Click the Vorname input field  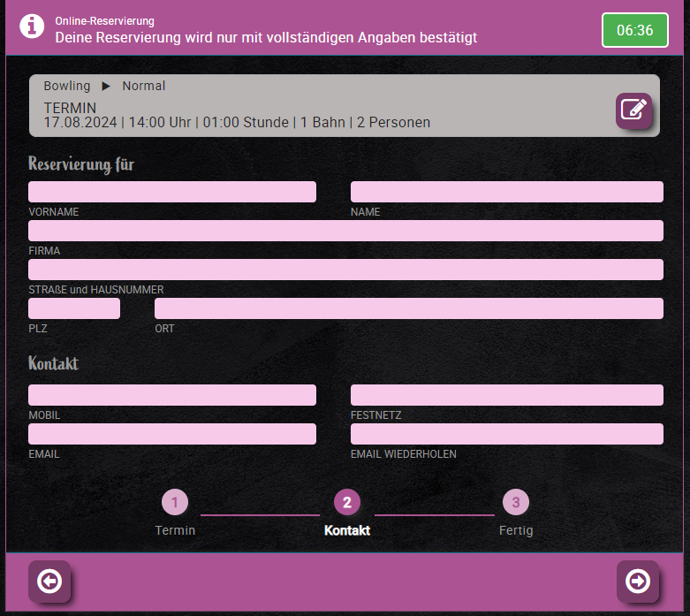(172, 192)
